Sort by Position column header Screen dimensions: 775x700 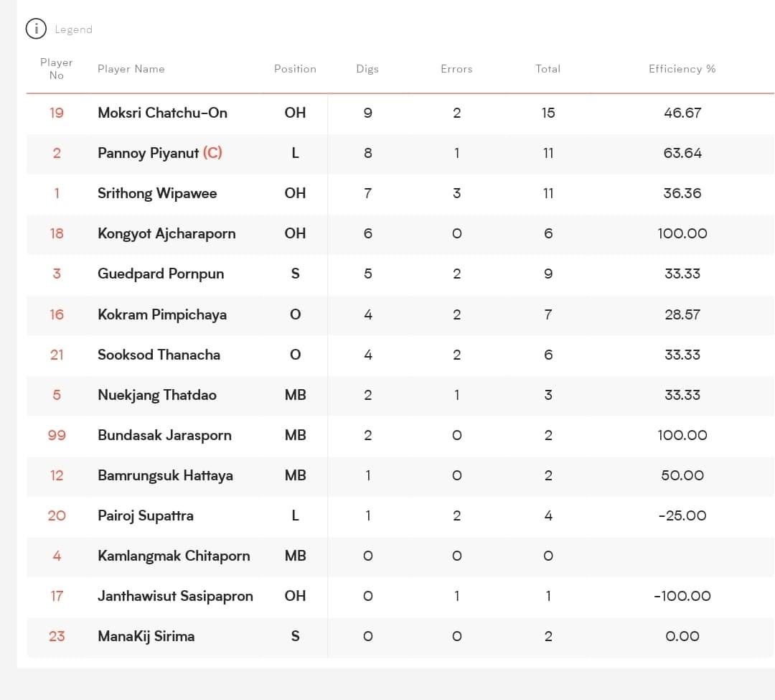(295, 69)
